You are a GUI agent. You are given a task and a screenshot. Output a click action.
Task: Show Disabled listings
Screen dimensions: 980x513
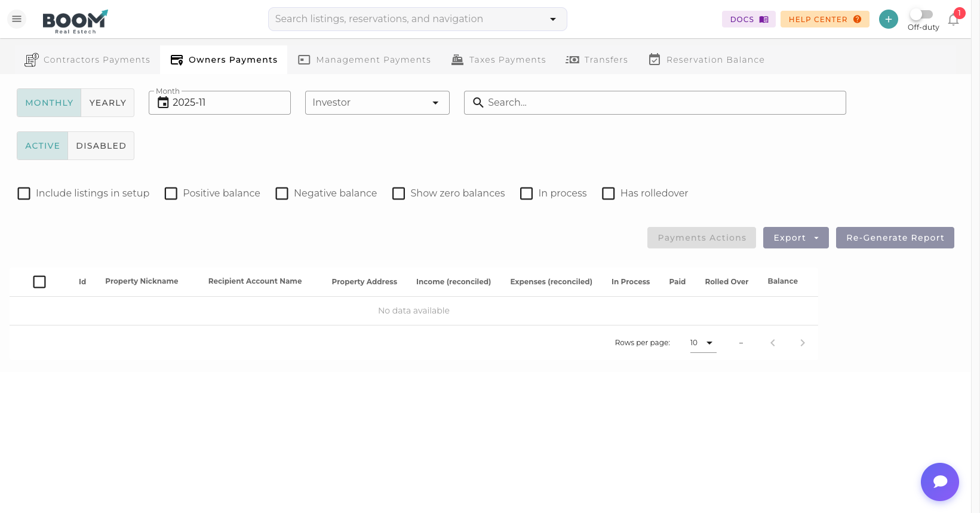tap(101, 146)
